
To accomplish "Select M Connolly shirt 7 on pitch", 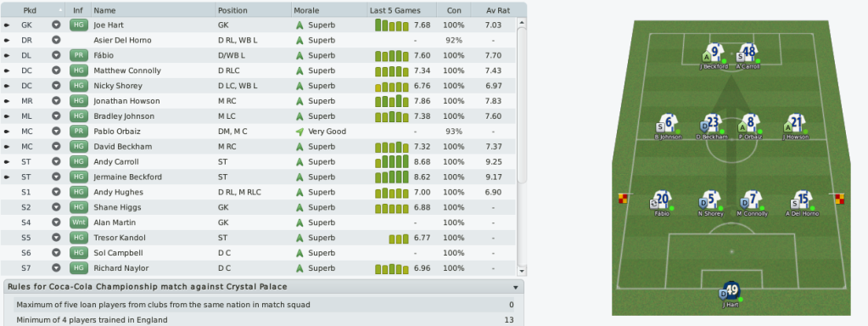I will tap(752, 200).
